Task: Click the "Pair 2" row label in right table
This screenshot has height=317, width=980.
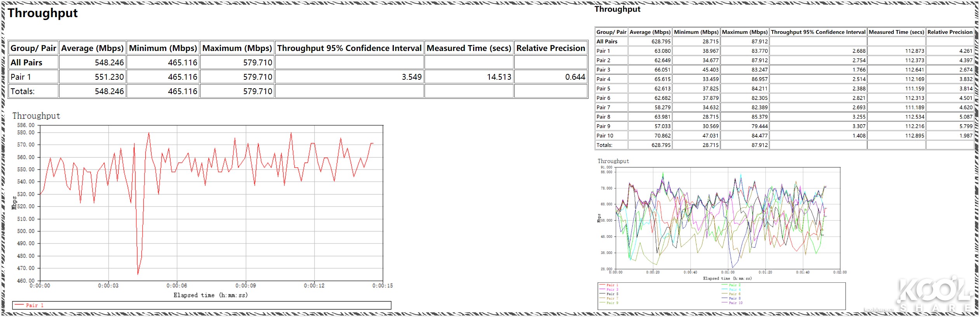Action: click(x=603, y=60)
